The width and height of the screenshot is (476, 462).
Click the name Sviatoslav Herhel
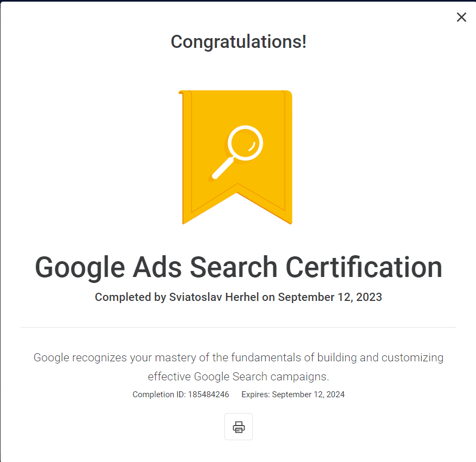pos(206,297)
